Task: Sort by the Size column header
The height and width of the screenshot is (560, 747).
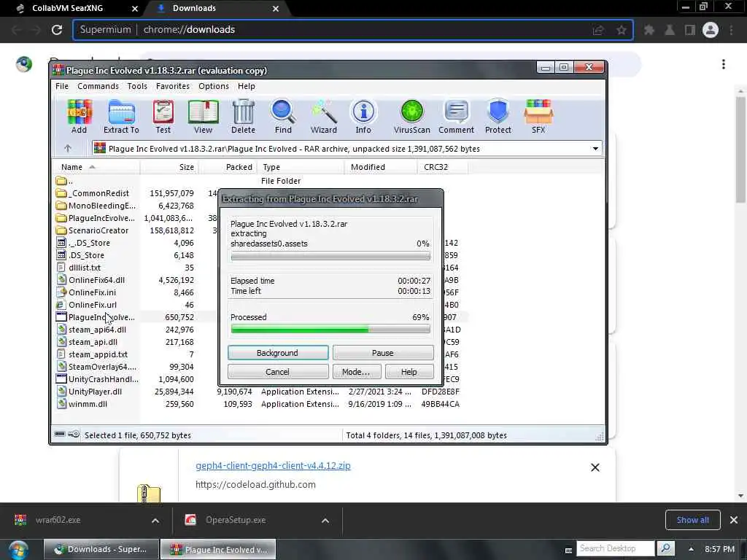Action: 186,167
